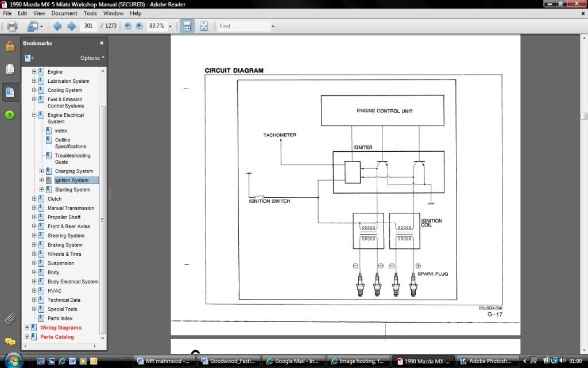Click Internet Explorer quick launch icon
Image resolution: width=588 pixels, height=368 pixels.
pos(62,361)
